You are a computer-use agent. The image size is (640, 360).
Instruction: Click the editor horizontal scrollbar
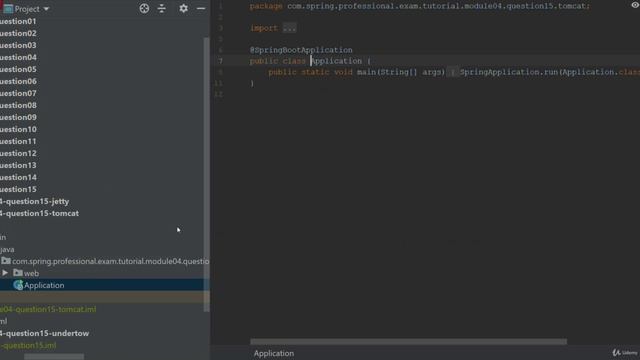pyautogui.click(x=408, y=342)
